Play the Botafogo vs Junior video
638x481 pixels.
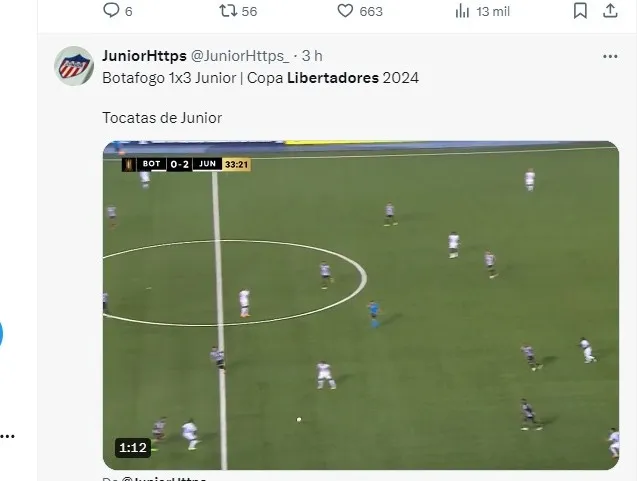[361, 305]
